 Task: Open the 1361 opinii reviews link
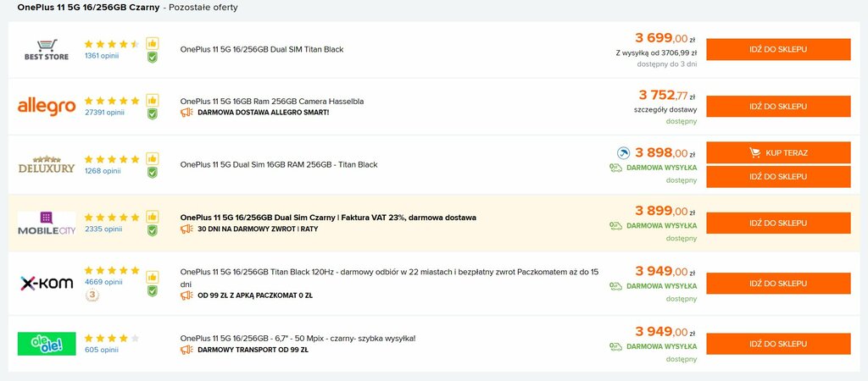pos(102,55)
